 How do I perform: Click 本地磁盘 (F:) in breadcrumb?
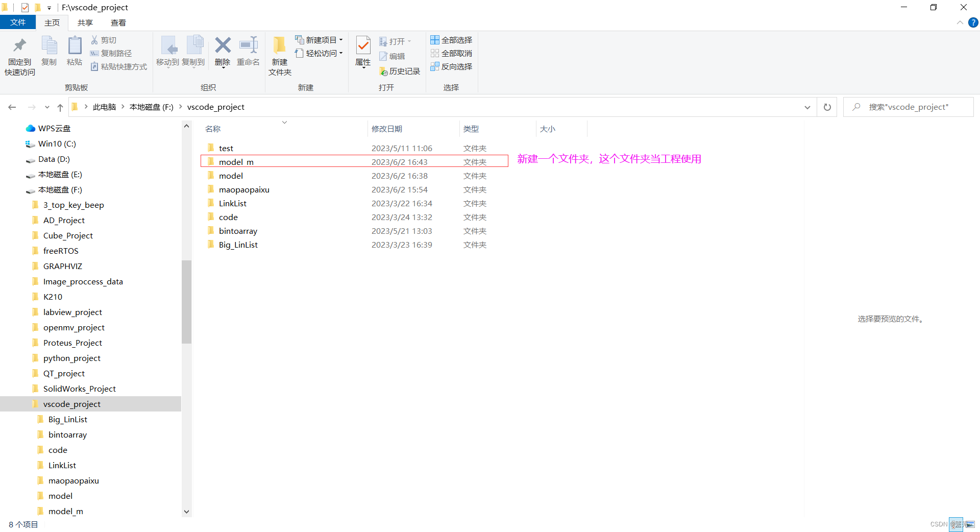pos(152,107)
